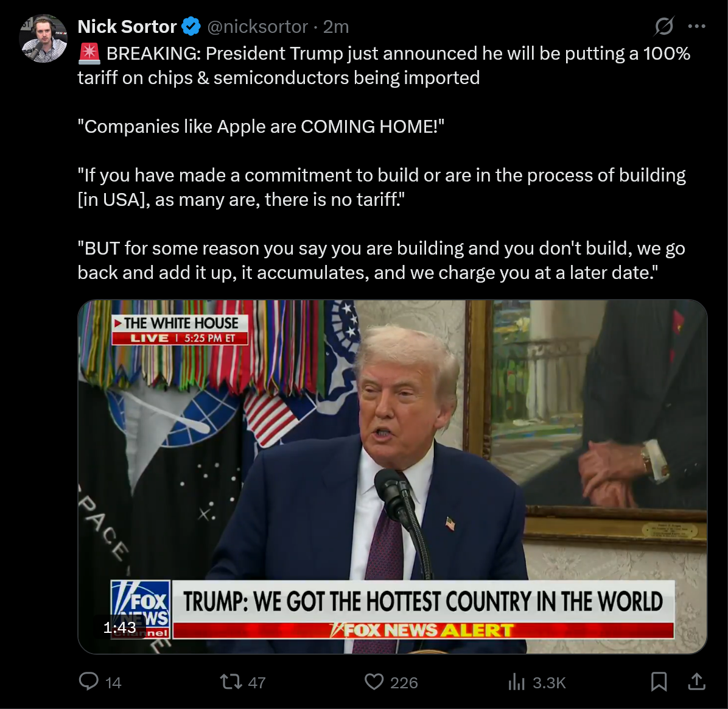Like the tweet with heart icon

[374, 682]
